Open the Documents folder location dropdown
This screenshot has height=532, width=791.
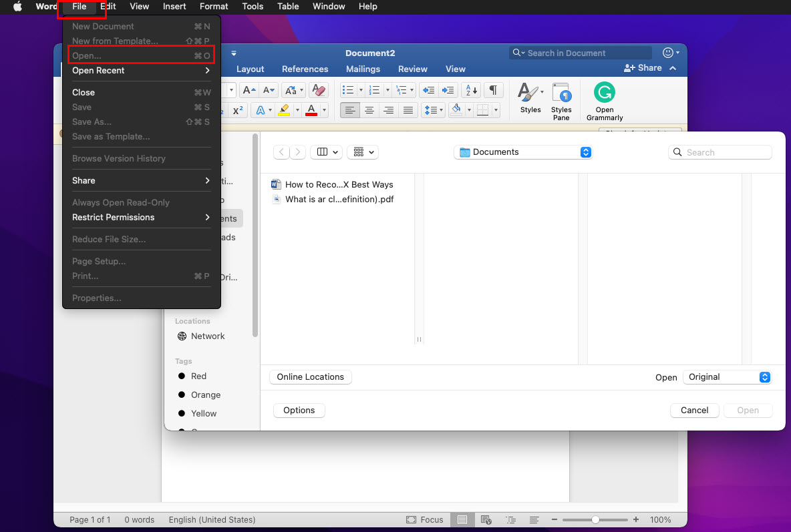pyautogui.click(x=522, y=152)
